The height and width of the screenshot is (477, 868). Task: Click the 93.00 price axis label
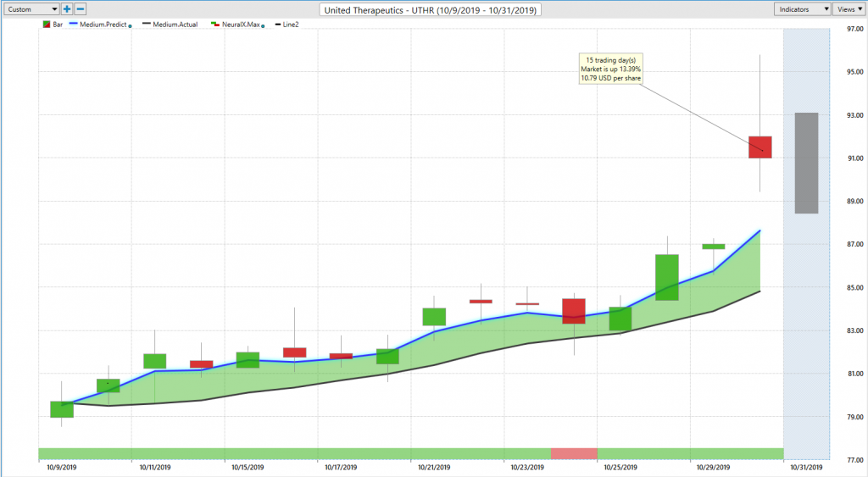[x=855, y=115]
